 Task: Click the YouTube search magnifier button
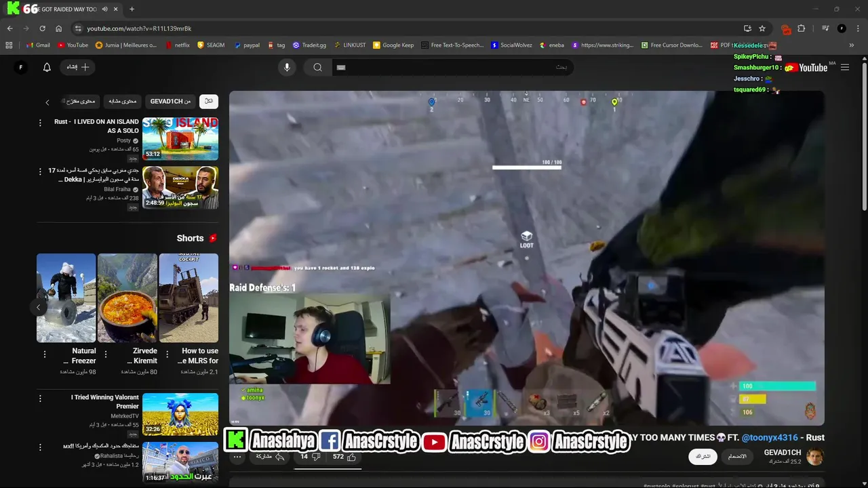pyautogui.click(x=317, y=67)
